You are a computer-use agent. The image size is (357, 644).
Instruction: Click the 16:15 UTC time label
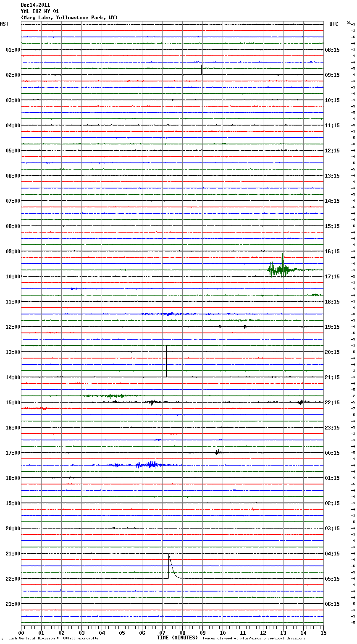tap(332, 251)
